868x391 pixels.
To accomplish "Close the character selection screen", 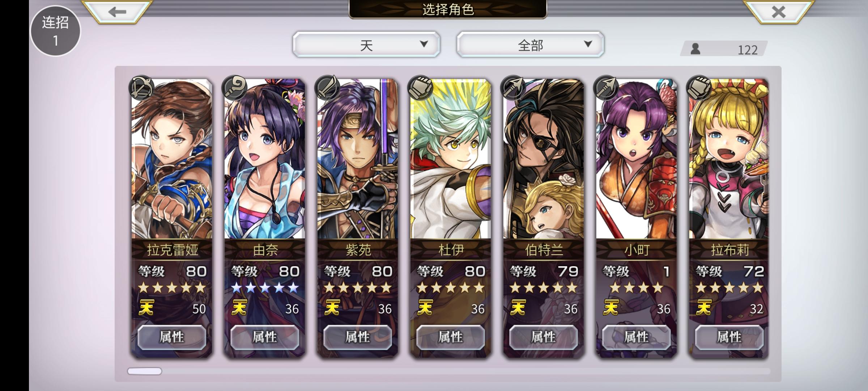I will point(778,12).
